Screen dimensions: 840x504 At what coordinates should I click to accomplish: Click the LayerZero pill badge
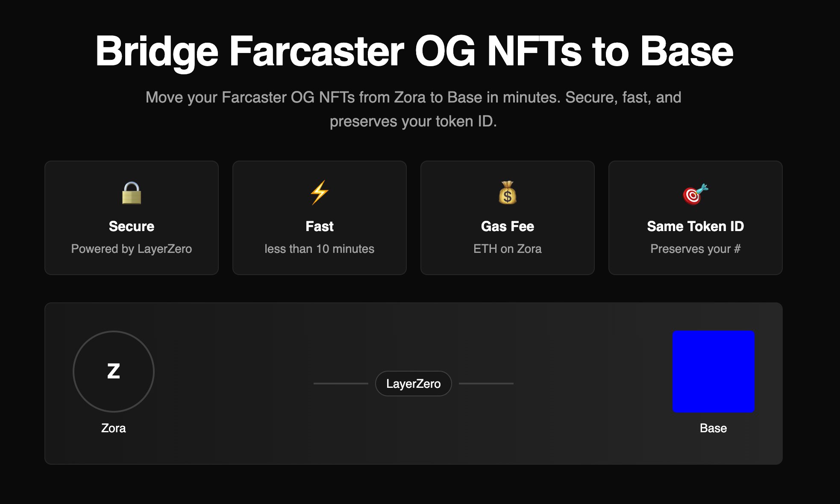pos(413,384)
